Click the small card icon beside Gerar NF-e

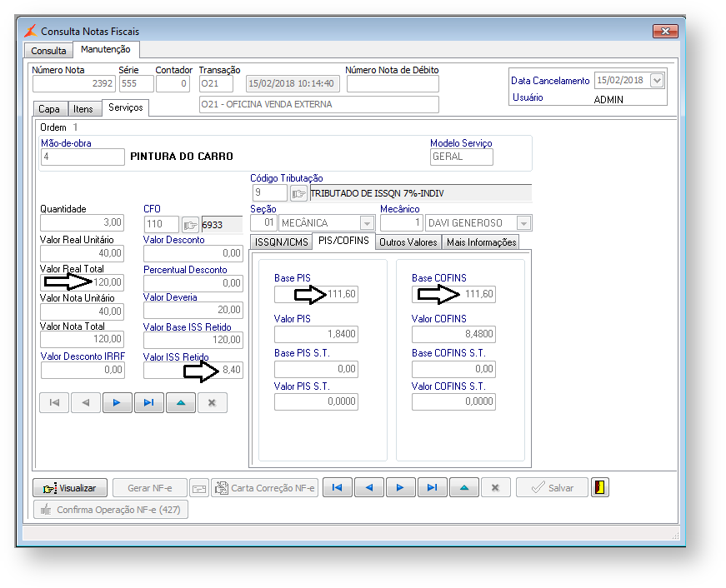click(199, 488)
